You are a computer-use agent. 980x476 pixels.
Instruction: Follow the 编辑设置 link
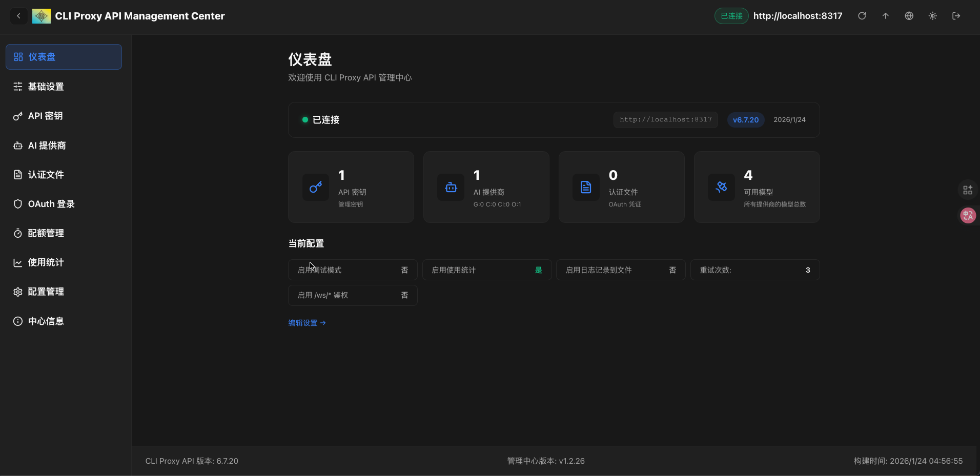[x=307, y=323]
